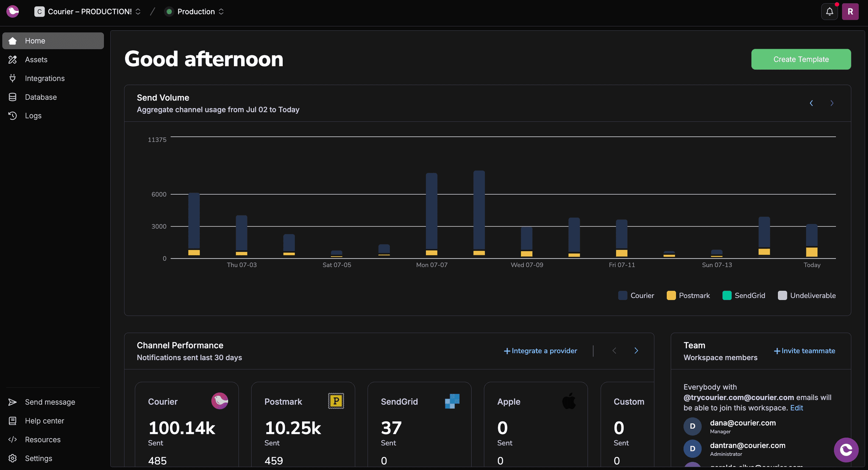Click the Create Template button
This screenshot has height=470, width=868.
801,59
